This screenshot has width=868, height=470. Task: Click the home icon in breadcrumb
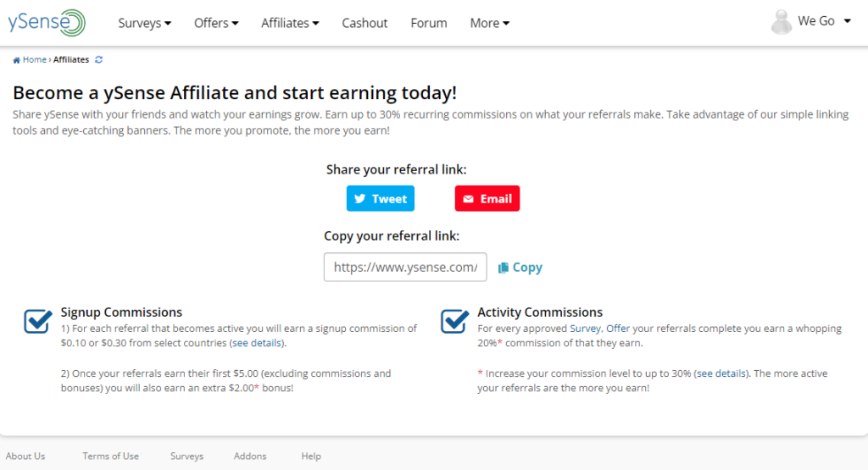point(17,60)
